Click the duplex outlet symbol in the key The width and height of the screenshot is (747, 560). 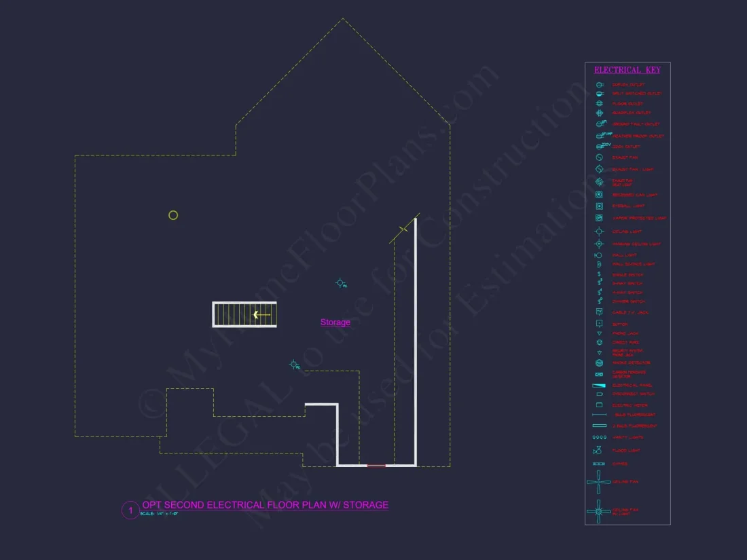pos(599,85)
